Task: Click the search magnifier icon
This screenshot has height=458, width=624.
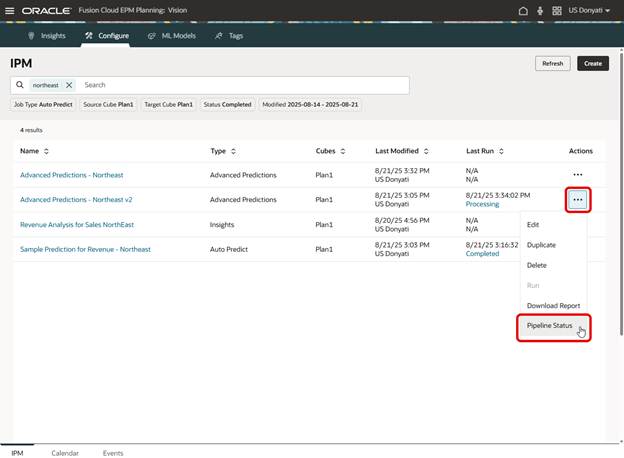Action: tap(20, 85)
